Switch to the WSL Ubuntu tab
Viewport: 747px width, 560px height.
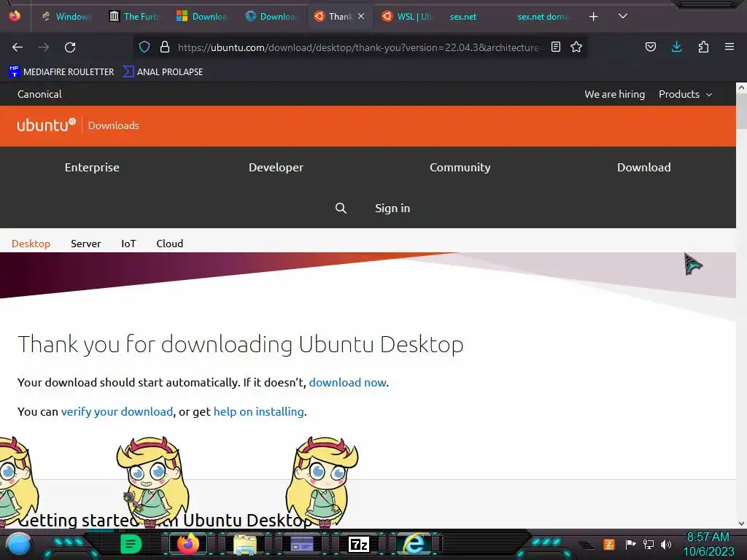pos(408,17)
